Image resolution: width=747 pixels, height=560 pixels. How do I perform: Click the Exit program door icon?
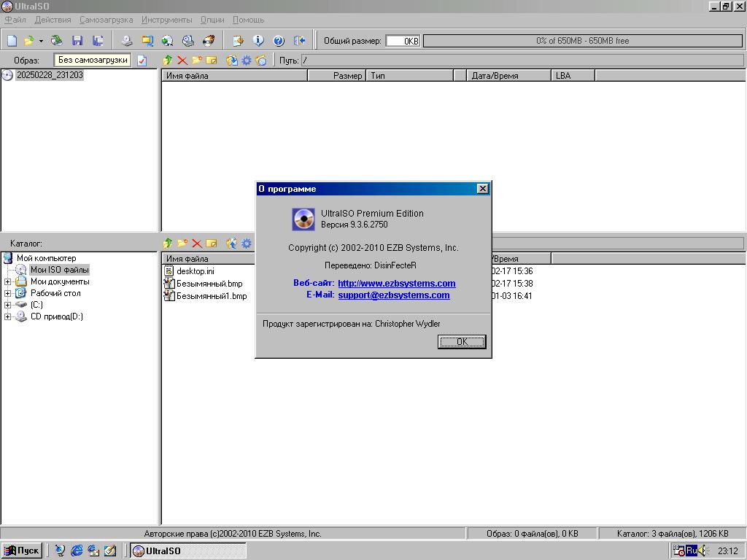(299, 41)
